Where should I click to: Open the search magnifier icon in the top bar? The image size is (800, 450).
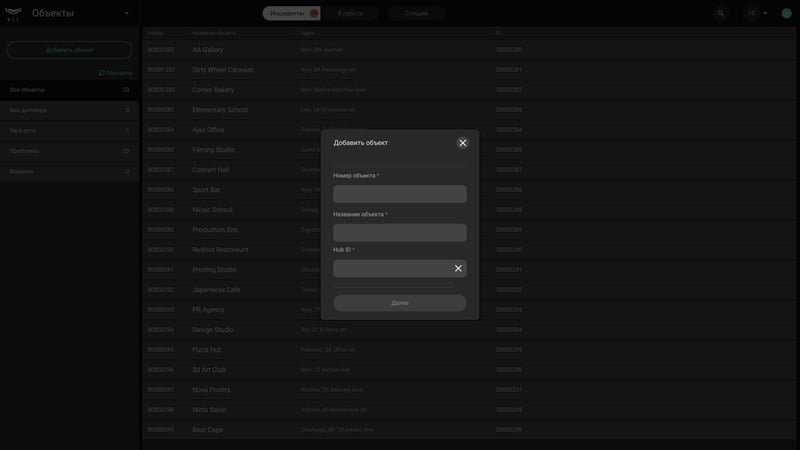(x=720, y=13)
